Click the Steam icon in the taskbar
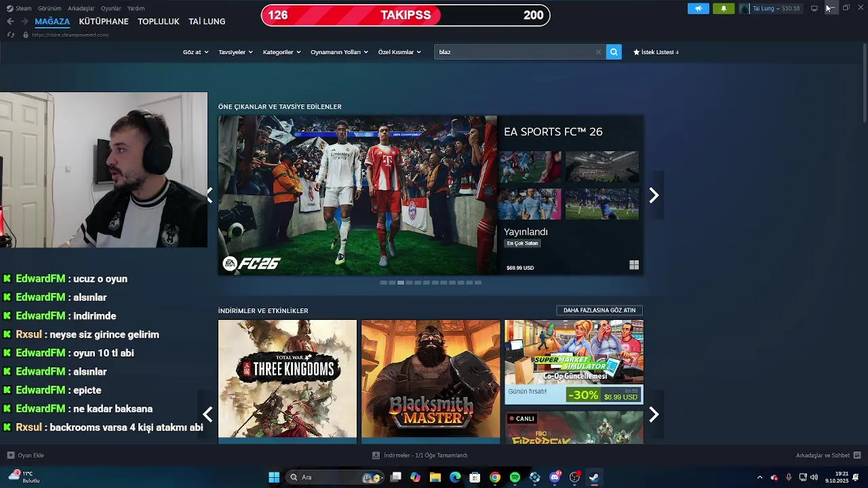This screenshot has width=868, height=488. (x=594, y=477)
